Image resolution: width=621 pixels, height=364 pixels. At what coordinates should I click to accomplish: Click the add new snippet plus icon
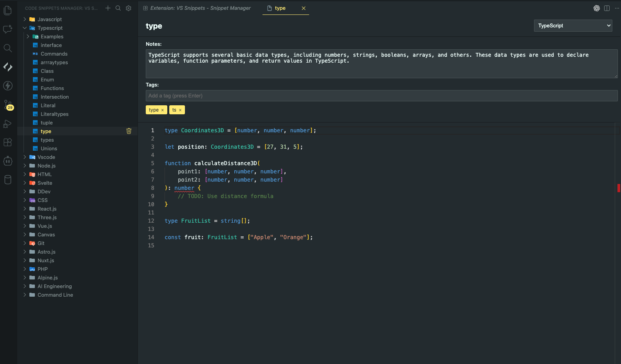[108, 8]
